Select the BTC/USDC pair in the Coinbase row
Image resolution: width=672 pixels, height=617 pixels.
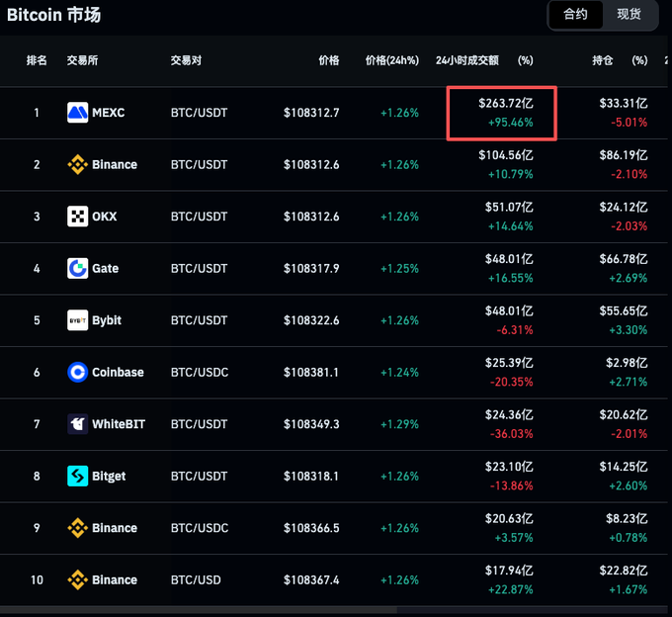point(200,372)
